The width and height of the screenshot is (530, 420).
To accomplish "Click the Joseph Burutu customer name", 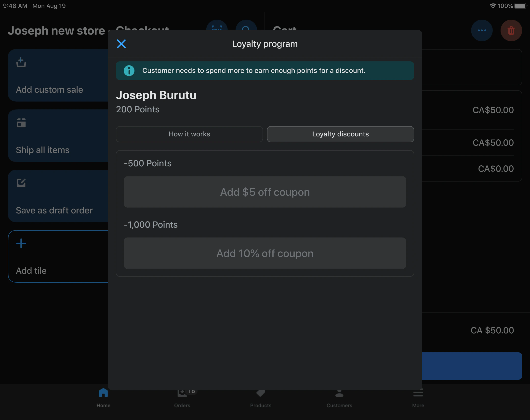I will click(x=156, y=95).
